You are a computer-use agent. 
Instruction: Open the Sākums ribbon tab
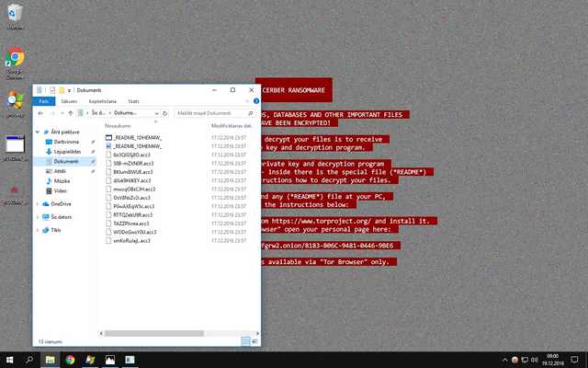click(x=69, y=101)
